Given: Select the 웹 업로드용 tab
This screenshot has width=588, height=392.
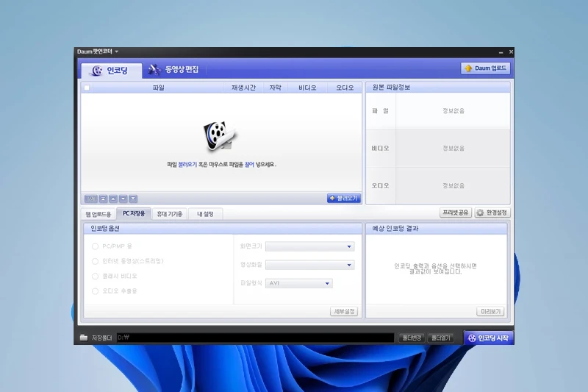Looking at the screenshot, I should pyautogui.click(x=98, y=214).
